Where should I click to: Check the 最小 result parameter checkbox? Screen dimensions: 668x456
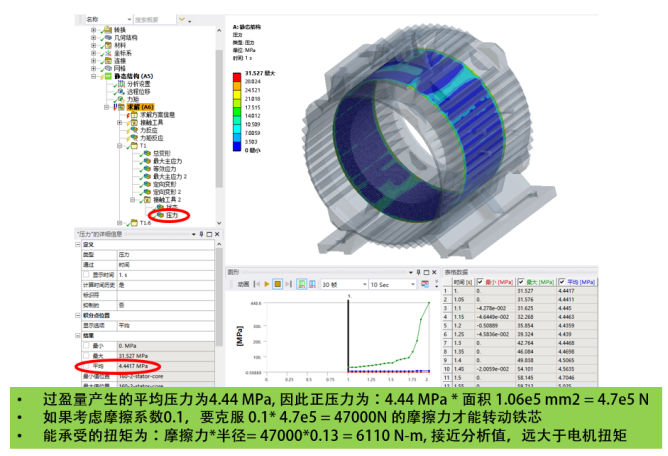point(86,346)
